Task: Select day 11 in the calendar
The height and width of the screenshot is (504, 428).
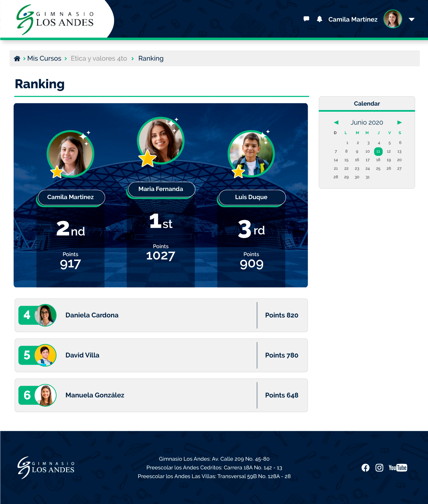Action: coord(378,152)
